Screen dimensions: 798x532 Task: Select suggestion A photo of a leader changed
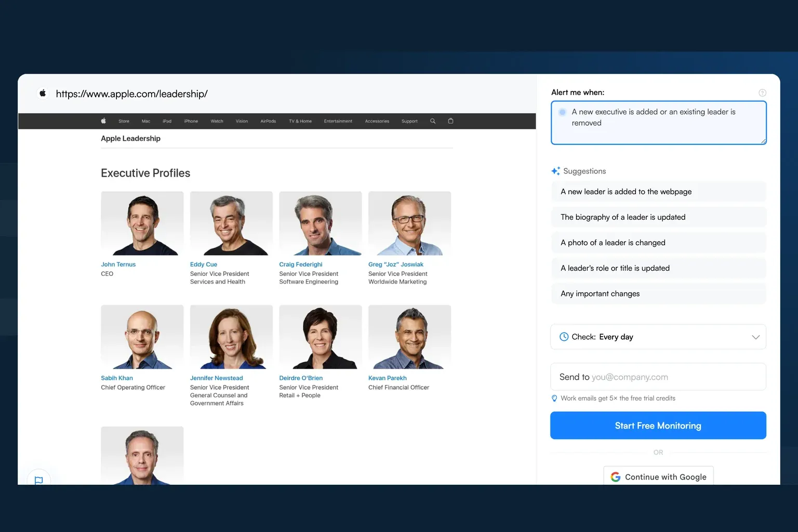click(658, 243)
